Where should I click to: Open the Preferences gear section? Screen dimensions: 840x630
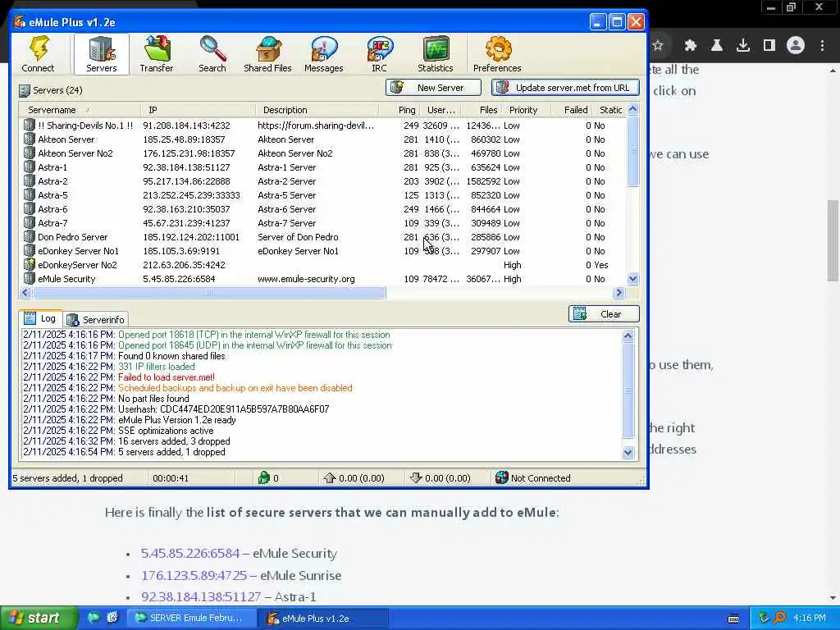point(497,53)
